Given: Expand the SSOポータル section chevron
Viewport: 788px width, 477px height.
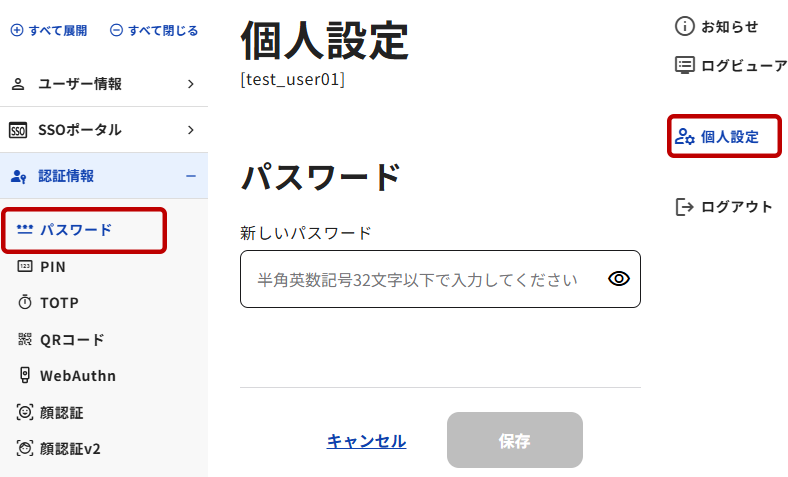Looking at the screenshot, I should [x=190, y=130].
